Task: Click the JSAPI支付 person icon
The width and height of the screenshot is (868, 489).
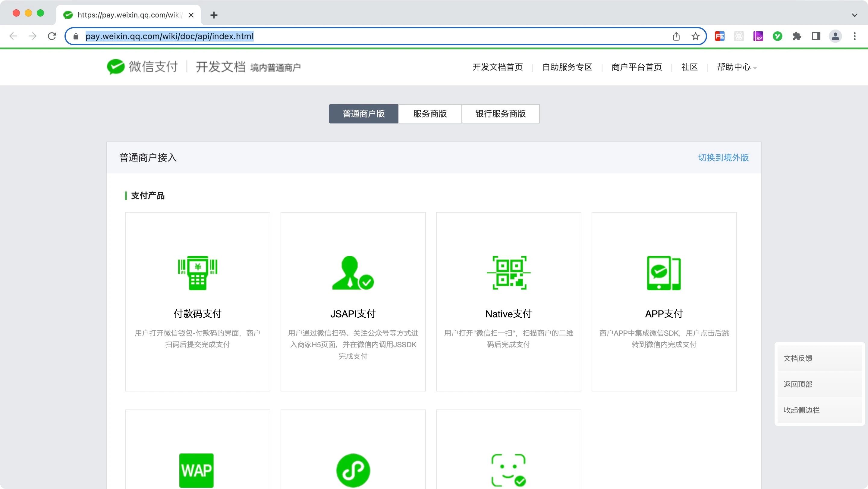Action: click(x=353, y=273)
